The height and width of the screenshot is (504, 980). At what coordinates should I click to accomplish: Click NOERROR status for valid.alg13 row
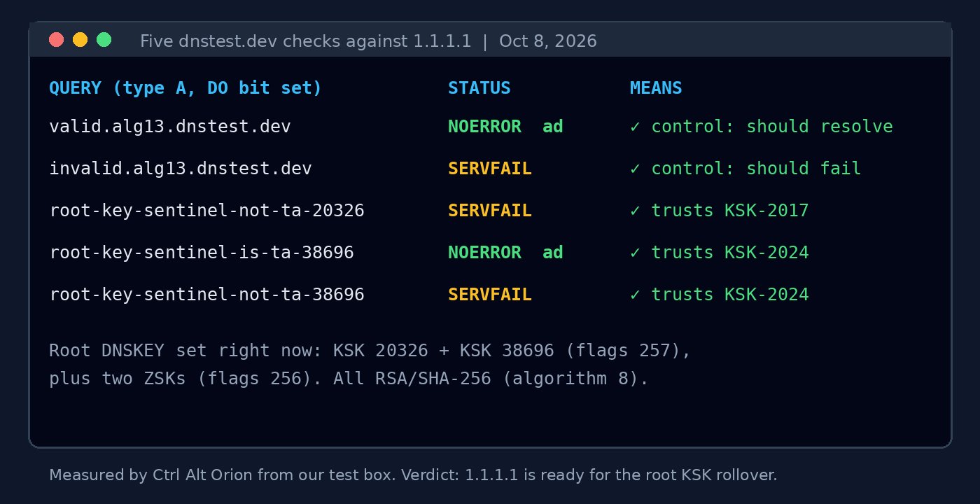484,127
